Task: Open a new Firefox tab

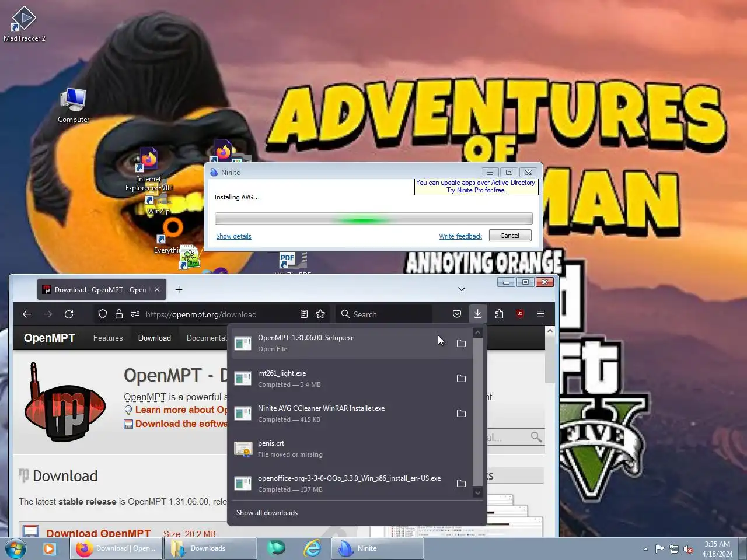Action: tap(179, 289)
